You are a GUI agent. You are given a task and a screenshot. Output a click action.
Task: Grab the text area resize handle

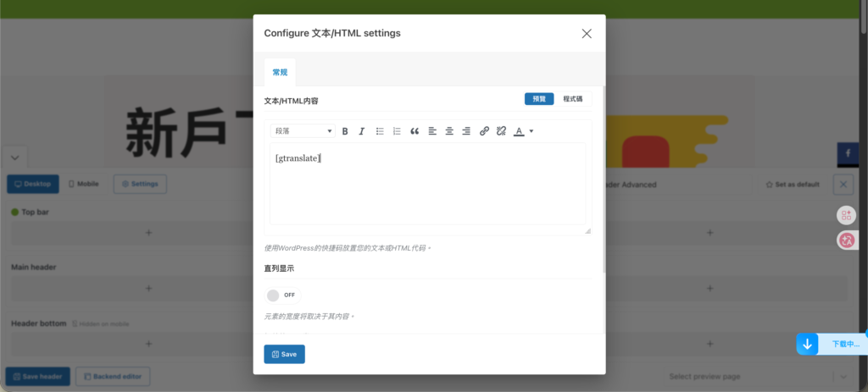(x=588, y=230)
